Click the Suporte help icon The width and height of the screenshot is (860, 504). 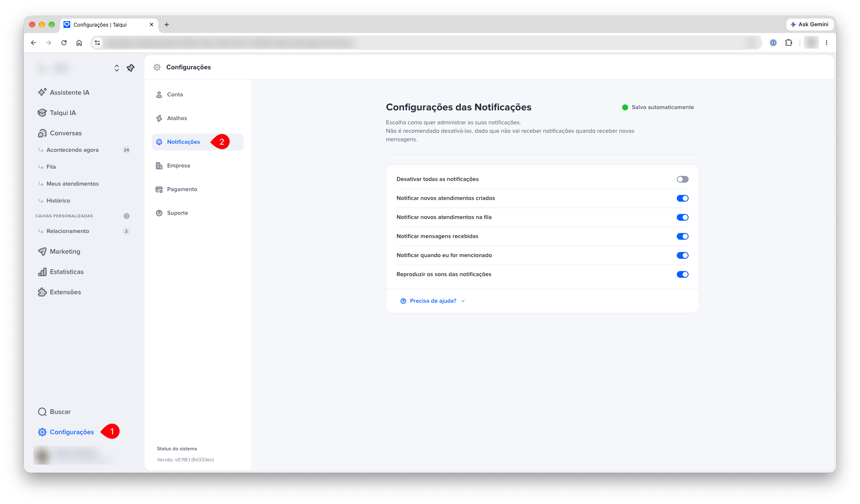click(x=159, y=213)
